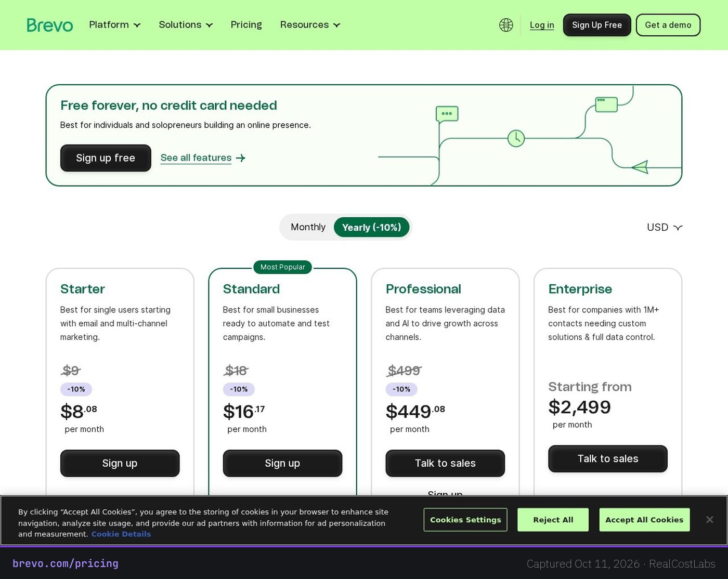Click arrow next to See all features
The image size is (728, 579).
241,158
